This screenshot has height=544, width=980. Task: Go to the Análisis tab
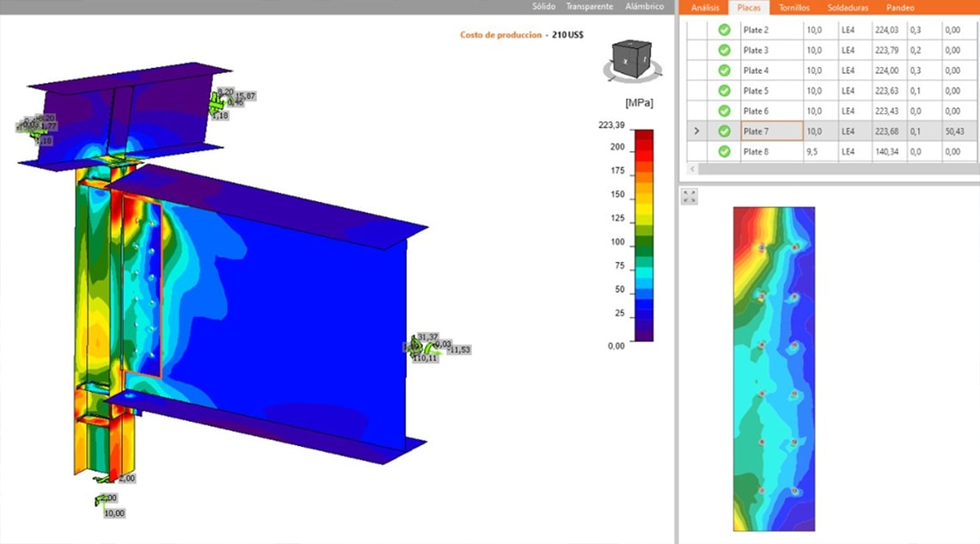705,8
